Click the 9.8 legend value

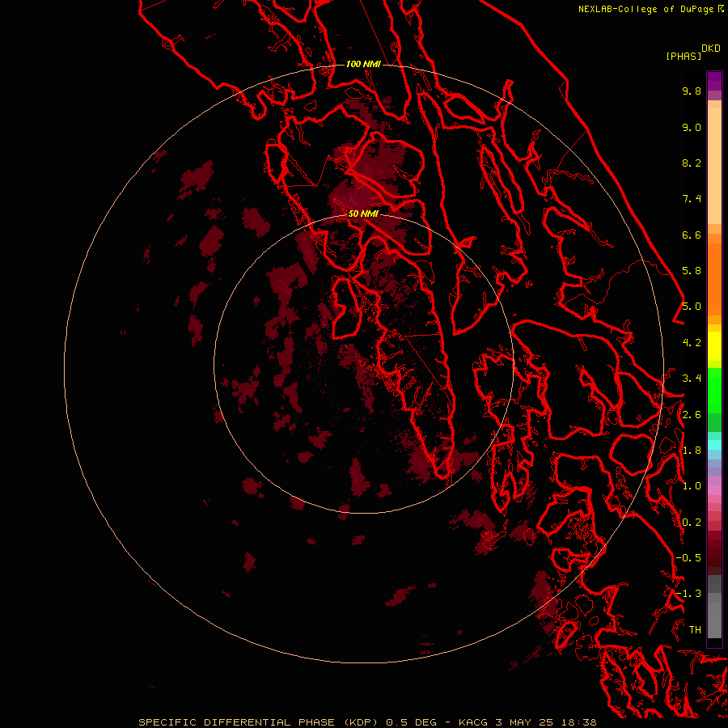click(692, 91)
